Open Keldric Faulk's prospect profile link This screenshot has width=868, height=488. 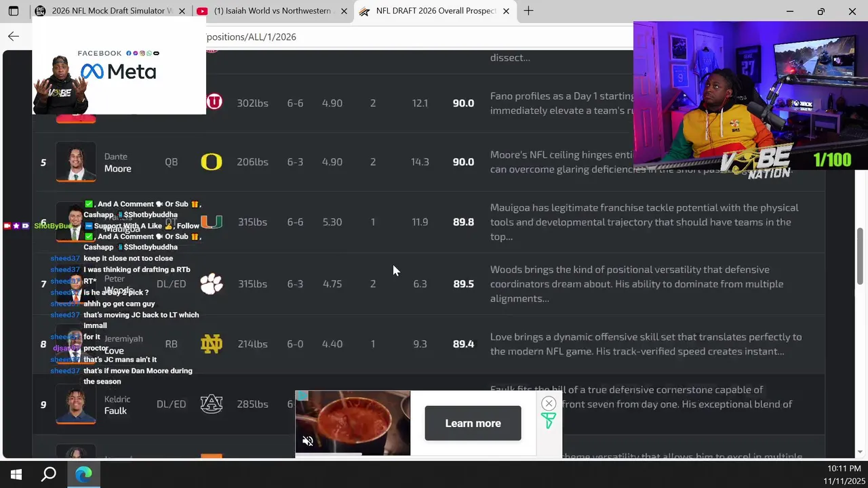117,405
